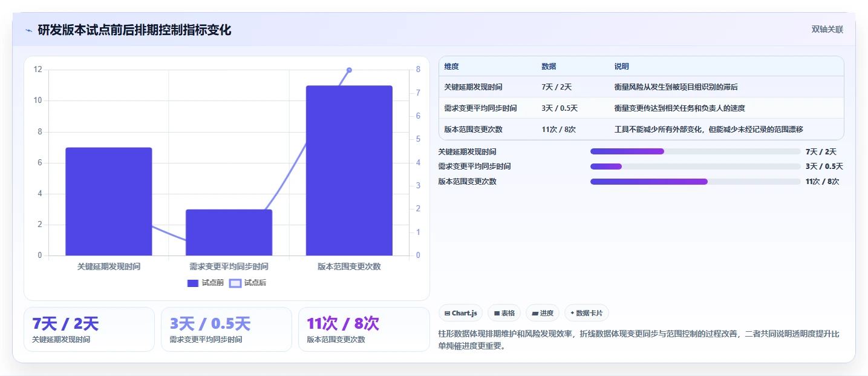Click description 衡量变更传达到相关任务和负责人的速度

pos(679,108)
